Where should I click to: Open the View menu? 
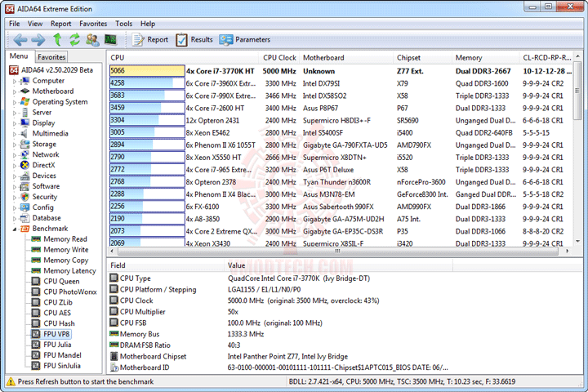tap(35, 24)
